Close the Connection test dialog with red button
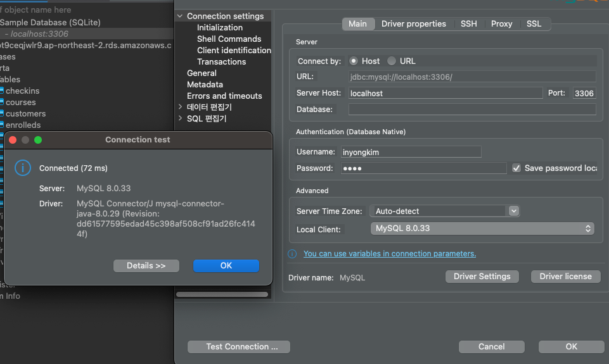 pyautogui.click(x=13, y=140)
